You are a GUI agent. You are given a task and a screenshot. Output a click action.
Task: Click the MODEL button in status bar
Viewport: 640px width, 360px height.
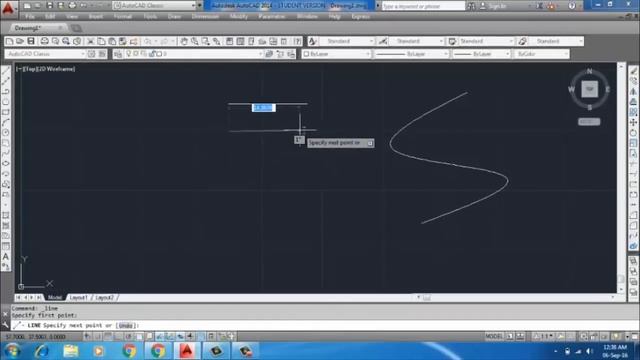494,336
